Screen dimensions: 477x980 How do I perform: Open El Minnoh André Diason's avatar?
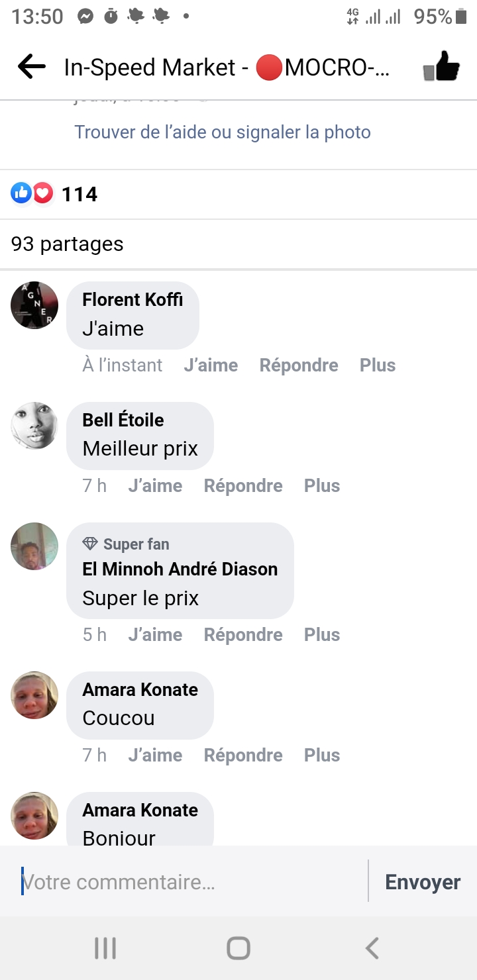point(34,546)
